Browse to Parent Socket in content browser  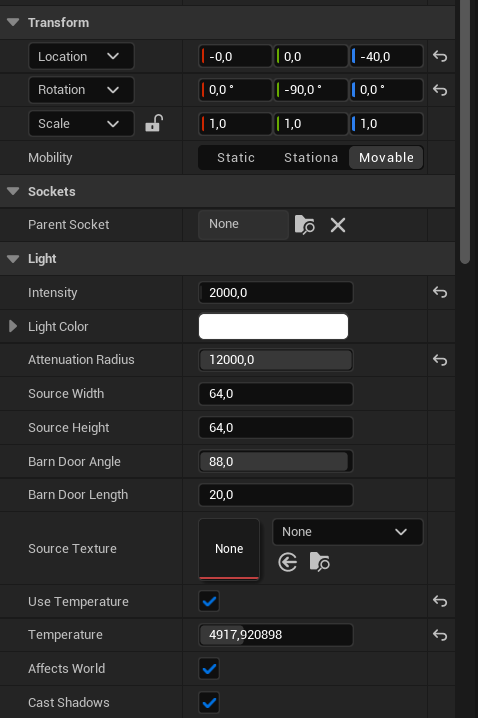click(304, 225)
